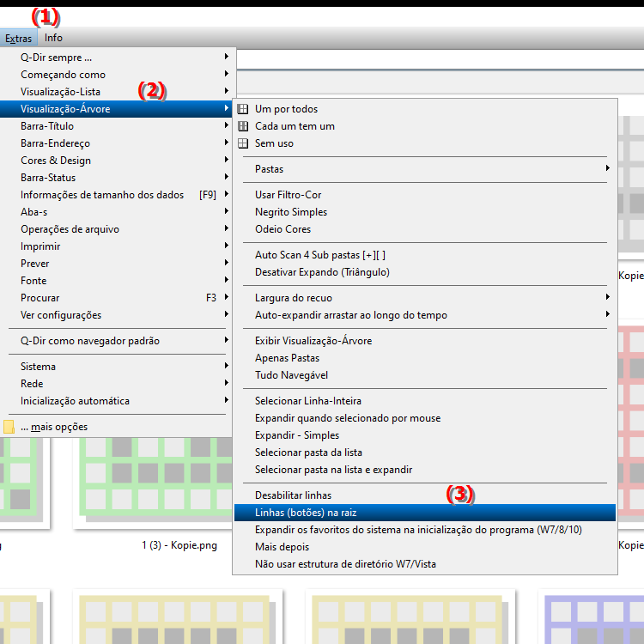
Task: Select 'Sem uso' option
Action: pos(425,143)
